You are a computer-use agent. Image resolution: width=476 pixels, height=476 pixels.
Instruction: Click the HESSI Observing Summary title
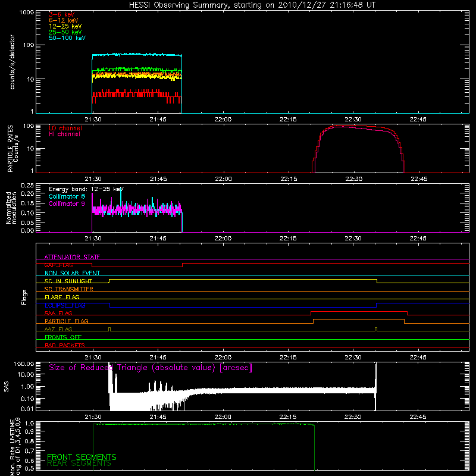[252, 5]
